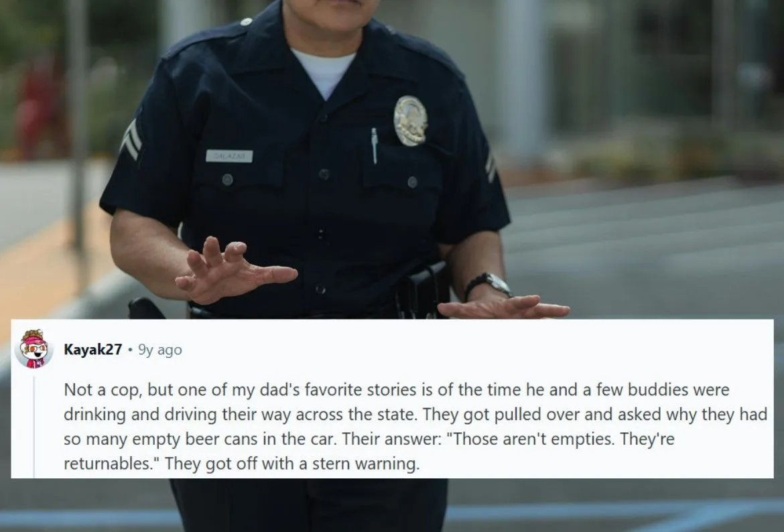The width and height of the screenshot is (784, 532).
Task: Click the "Not a cop" opening text
Action: (103, 389)
